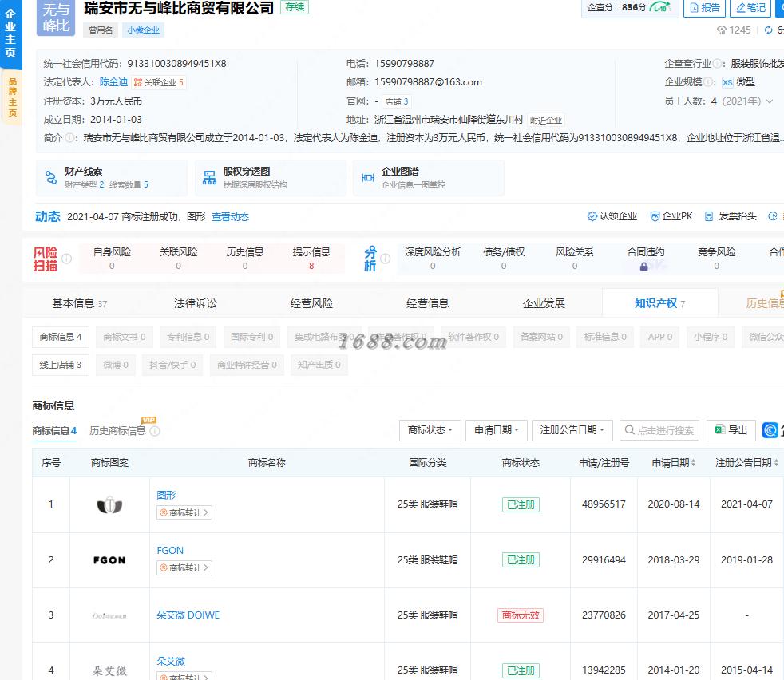The image size is (784, 680).
Task: Click the 导出 export button
Action: point(731,430)
